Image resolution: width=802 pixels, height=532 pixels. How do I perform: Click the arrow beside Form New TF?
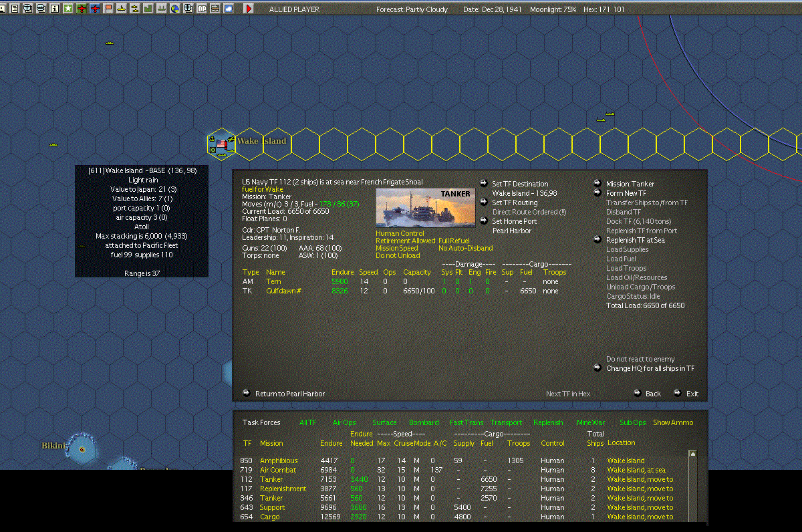597,192
